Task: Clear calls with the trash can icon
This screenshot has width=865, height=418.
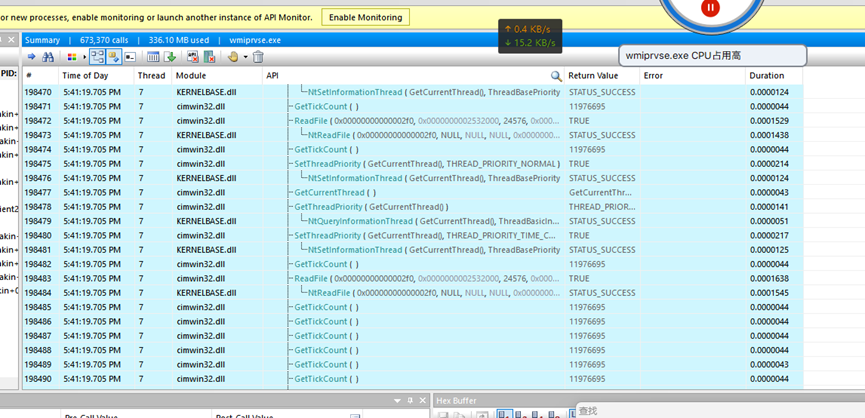Action: point(258,56)
